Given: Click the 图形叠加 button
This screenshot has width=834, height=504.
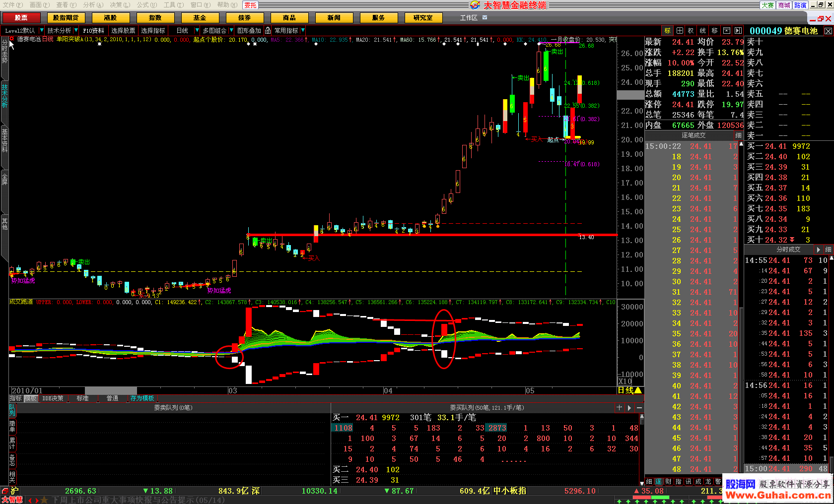Looking at the screenshot, I should click(x=249, y=31).
